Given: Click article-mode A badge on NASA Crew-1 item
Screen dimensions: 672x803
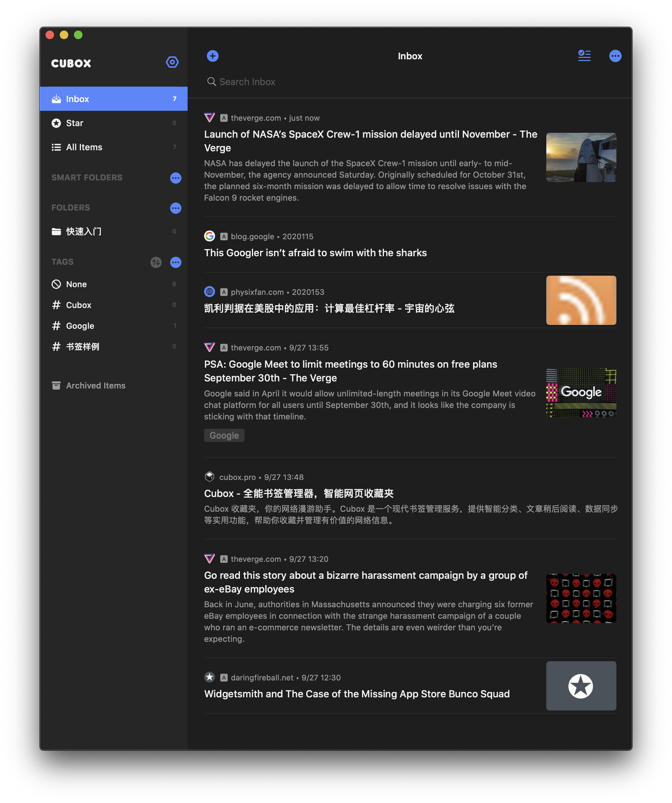Looking at the screenshot, I should (224, 118).
